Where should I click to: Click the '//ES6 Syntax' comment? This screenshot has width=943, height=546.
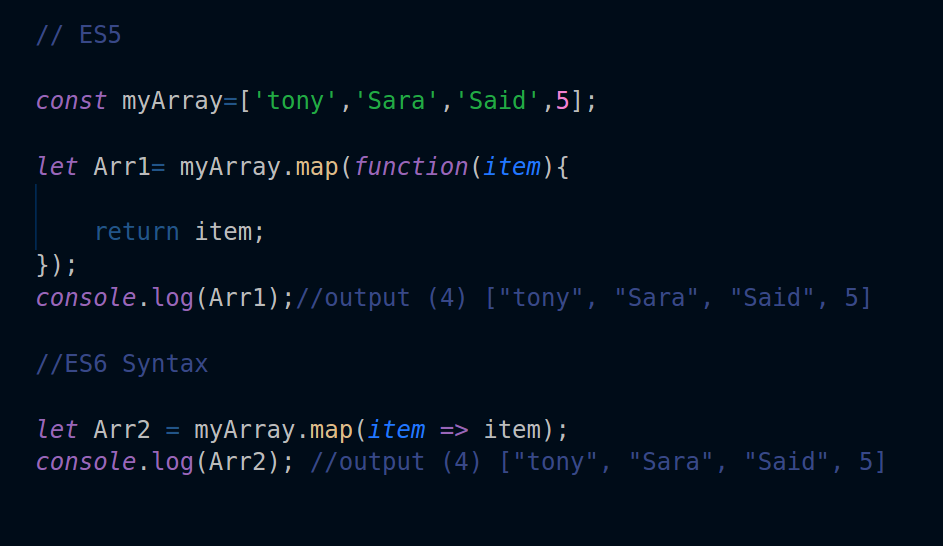(121, 364)
